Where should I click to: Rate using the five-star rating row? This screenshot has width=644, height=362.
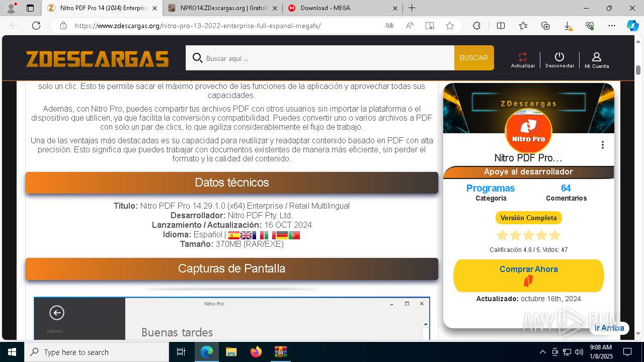coord(528,235)
